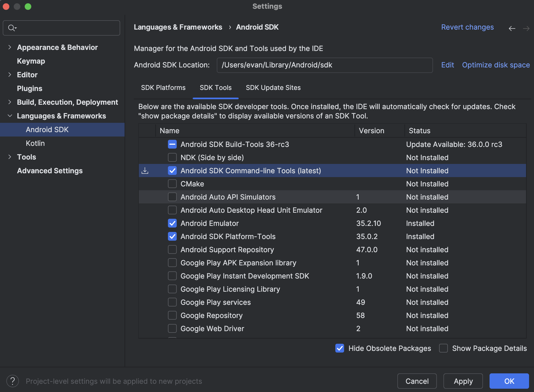This screenshot has width=534, height=392.
Task: Check the Google Play Licensing Library box
Action: click(172, 289)
